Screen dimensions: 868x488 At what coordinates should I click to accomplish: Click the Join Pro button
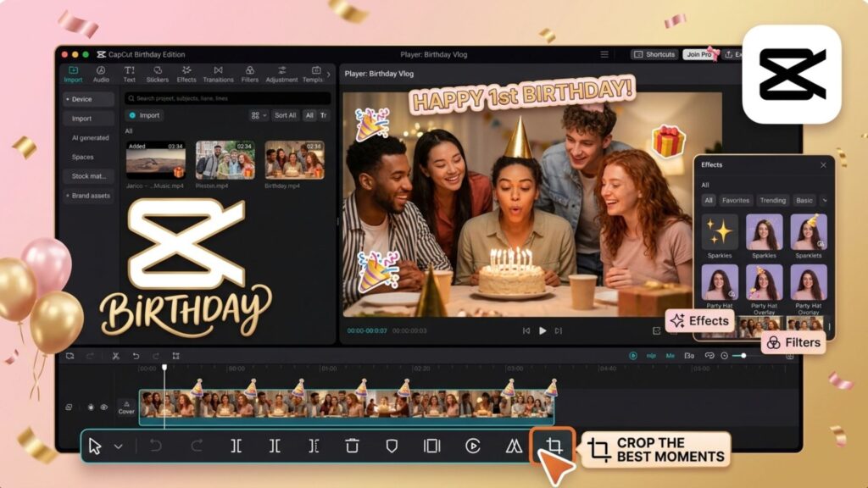coord(699,54)
